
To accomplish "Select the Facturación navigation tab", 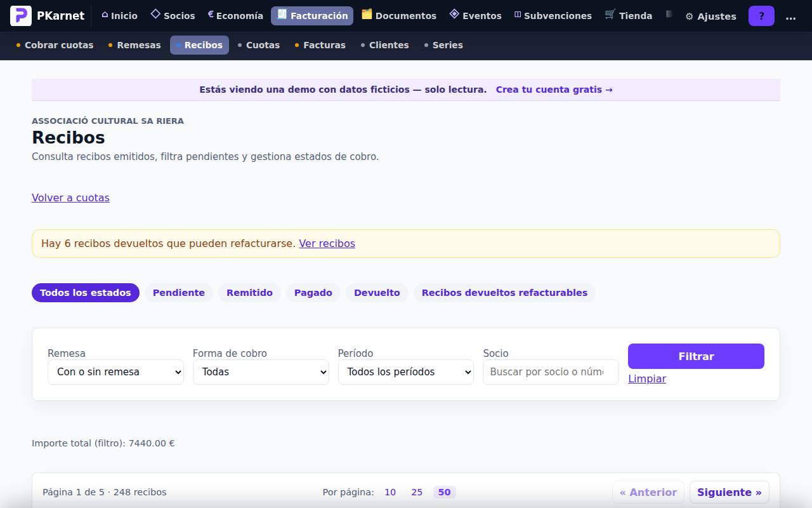I will [x=312, y=16].
